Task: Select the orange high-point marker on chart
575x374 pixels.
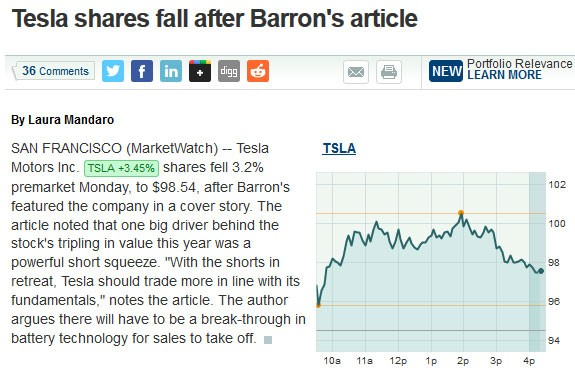Action: pyautogui.click(x=461, y=213)
